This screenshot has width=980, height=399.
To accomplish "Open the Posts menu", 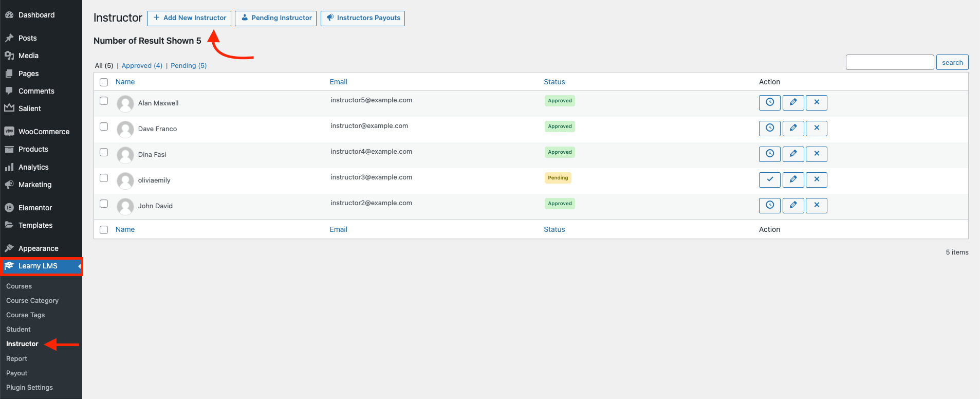I will (x=41, y=38).
